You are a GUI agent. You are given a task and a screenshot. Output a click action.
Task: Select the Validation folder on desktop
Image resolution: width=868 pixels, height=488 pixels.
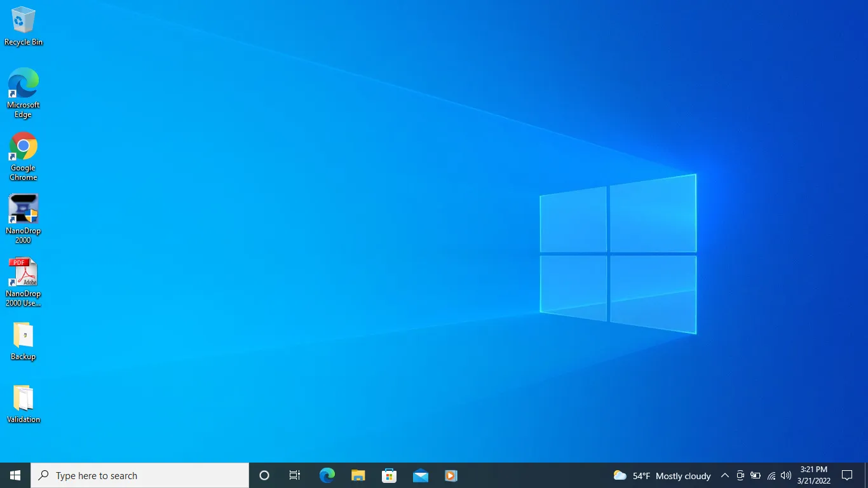click(x=24, y=404)
